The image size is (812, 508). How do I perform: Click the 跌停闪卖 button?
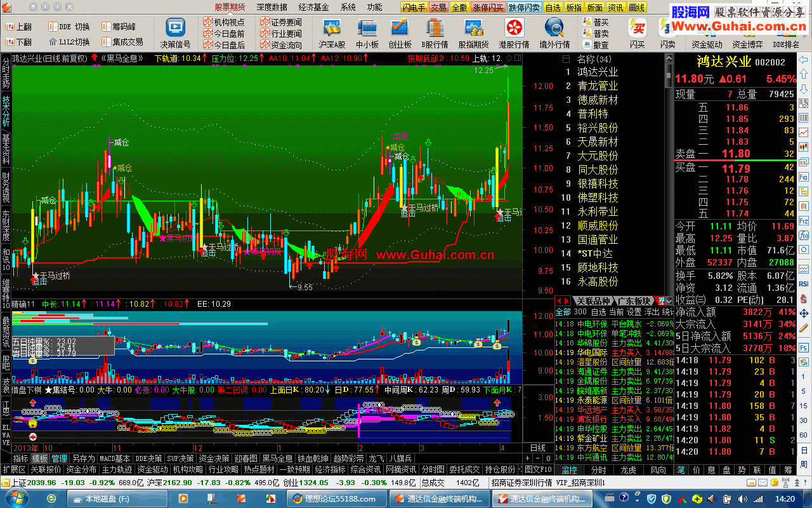pos(525,7)
